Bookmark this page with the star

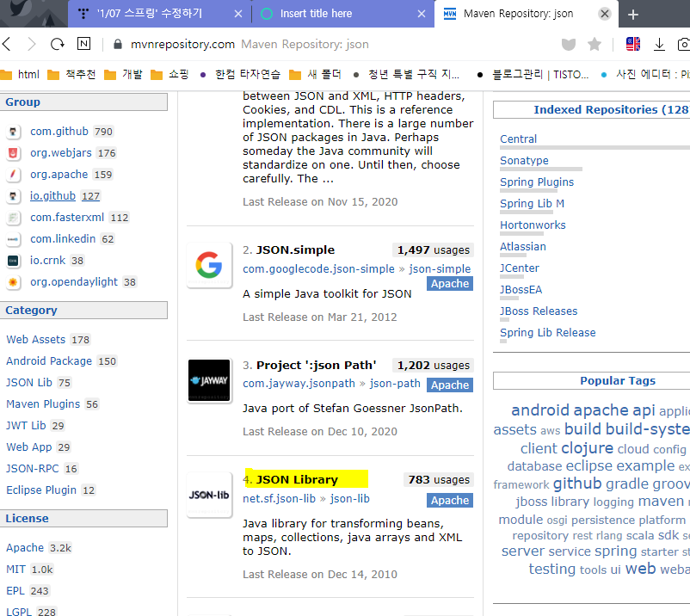(x=595, y=44)
